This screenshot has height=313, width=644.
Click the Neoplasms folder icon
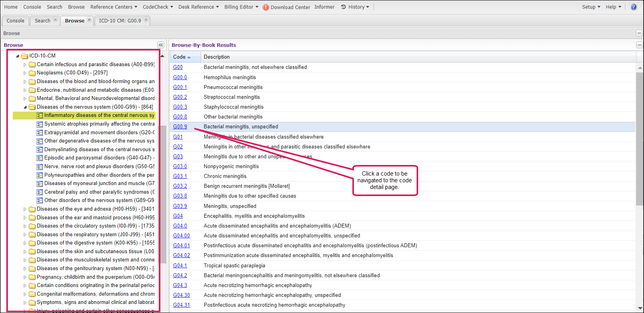coord(32,73)
